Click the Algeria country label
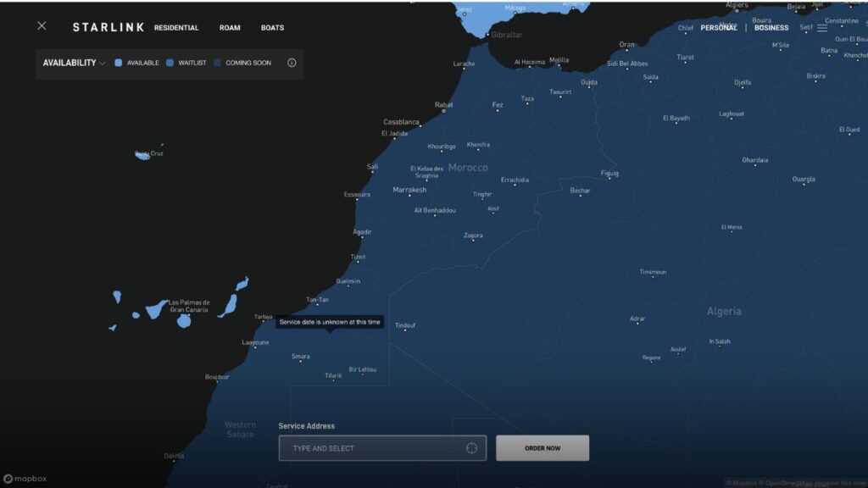 tap(724, 311)
